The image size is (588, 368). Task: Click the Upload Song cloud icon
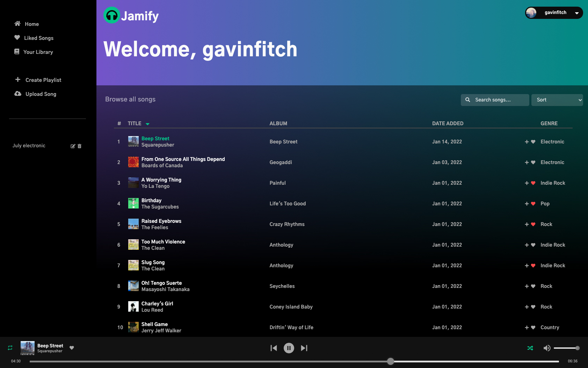[18, 93]
